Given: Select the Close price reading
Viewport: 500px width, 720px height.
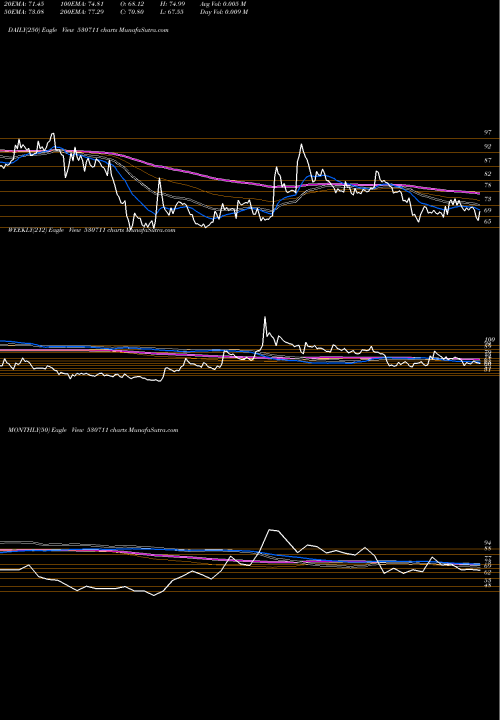Looking at the screenshot, I should click(133, 12).
